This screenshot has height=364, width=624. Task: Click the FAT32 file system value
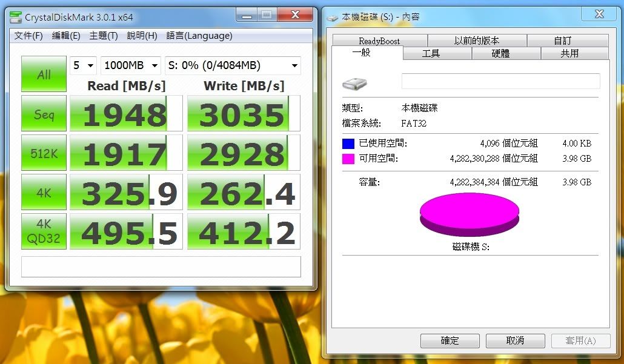tap(414, 124)
